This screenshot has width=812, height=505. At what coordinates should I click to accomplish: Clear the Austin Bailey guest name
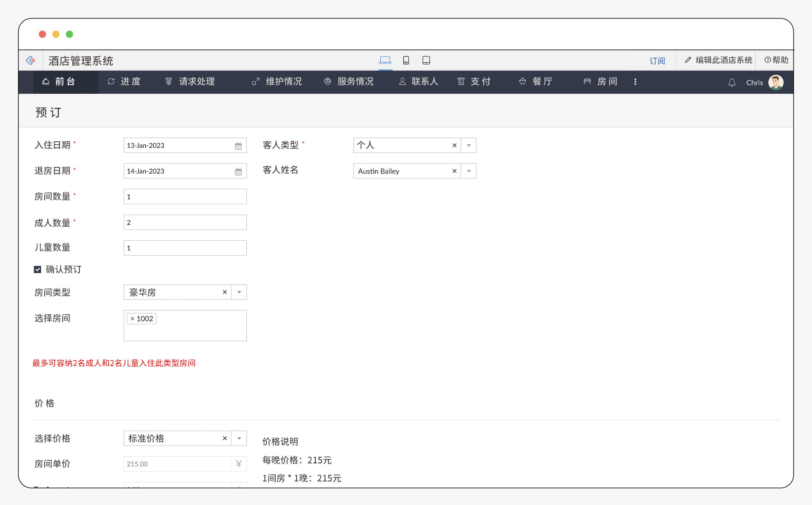454,171
